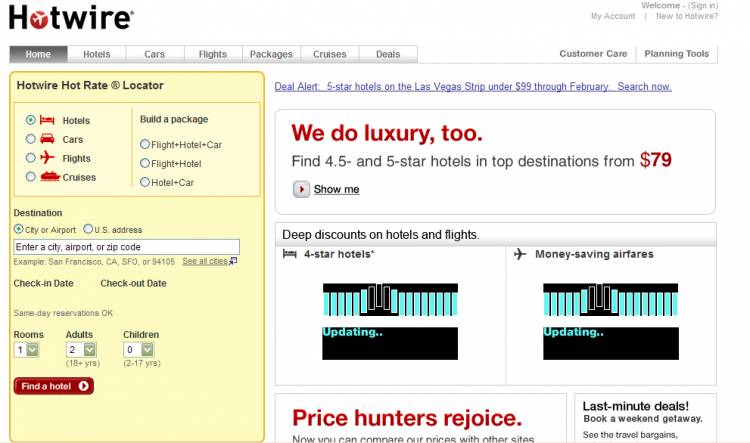This screenshot has width=750, height=443.
Task: Click the 'We do luxury, too.' headline
Action: click(387, 133)
